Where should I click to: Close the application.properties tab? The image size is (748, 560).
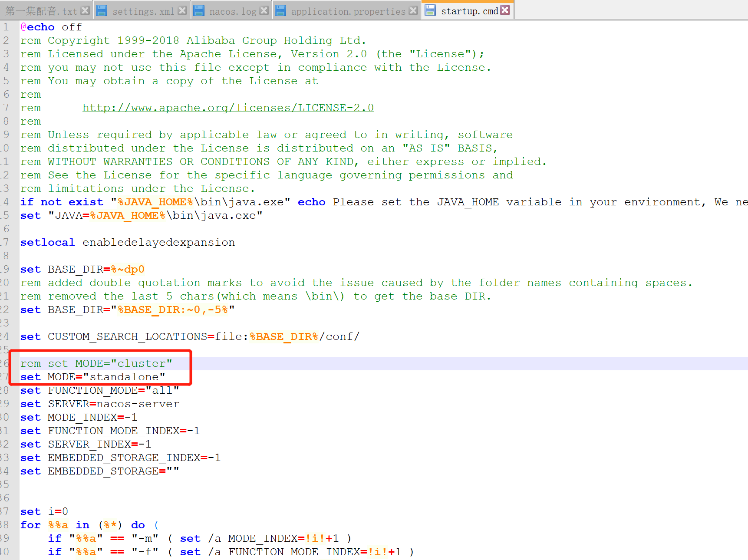[x=413, y=10]
